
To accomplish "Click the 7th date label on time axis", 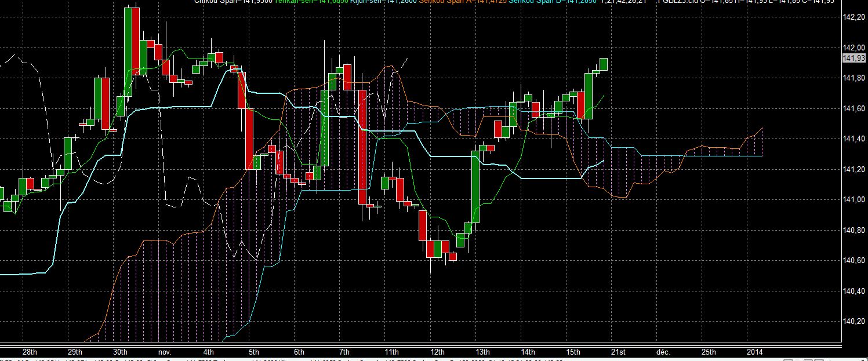I will click(x=344, y=352).
